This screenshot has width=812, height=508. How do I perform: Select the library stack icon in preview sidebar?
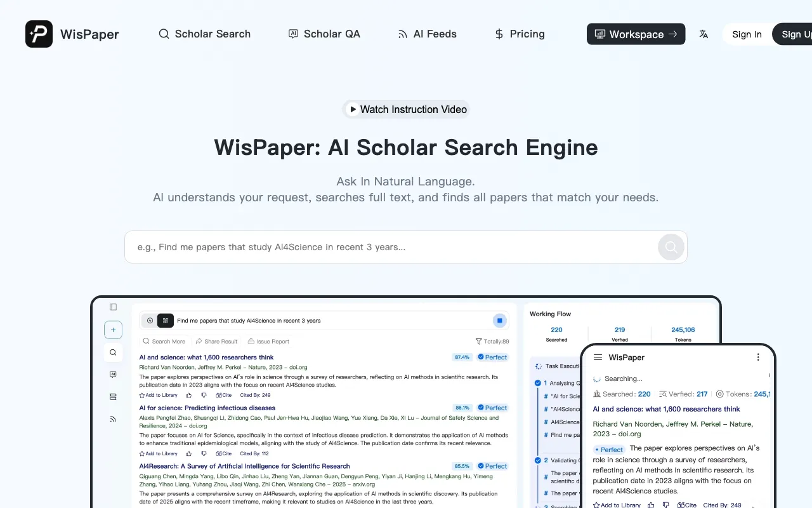click(113, 397)
